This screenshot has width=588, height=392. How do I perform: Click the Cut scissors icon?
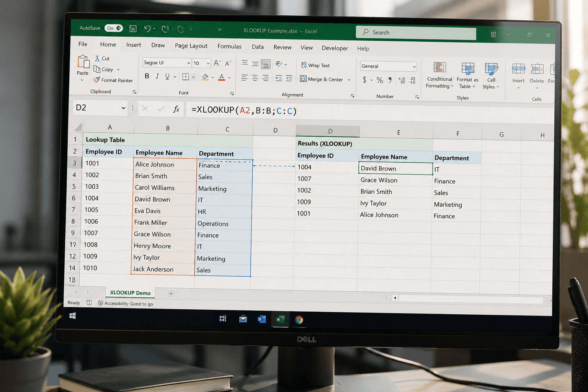coord(97,58)
